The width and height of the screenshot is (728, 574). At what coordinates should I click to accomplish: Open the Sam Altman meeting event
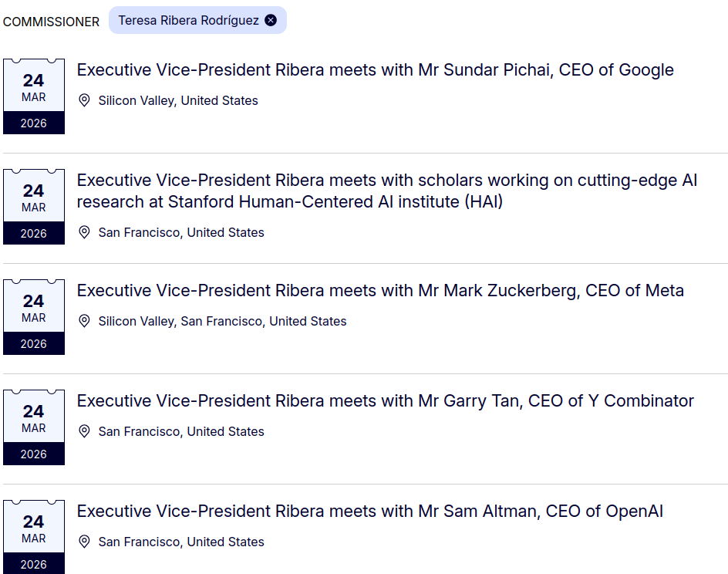pyautogui.click(x=369, y=512)
